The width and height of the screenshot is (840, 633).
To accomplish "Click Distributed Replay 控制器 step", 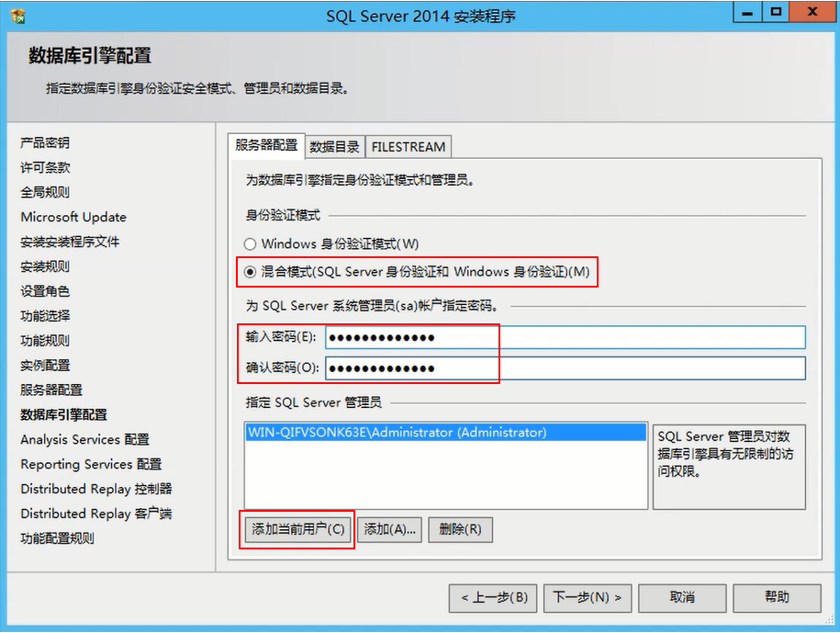I will coord(96,489).
